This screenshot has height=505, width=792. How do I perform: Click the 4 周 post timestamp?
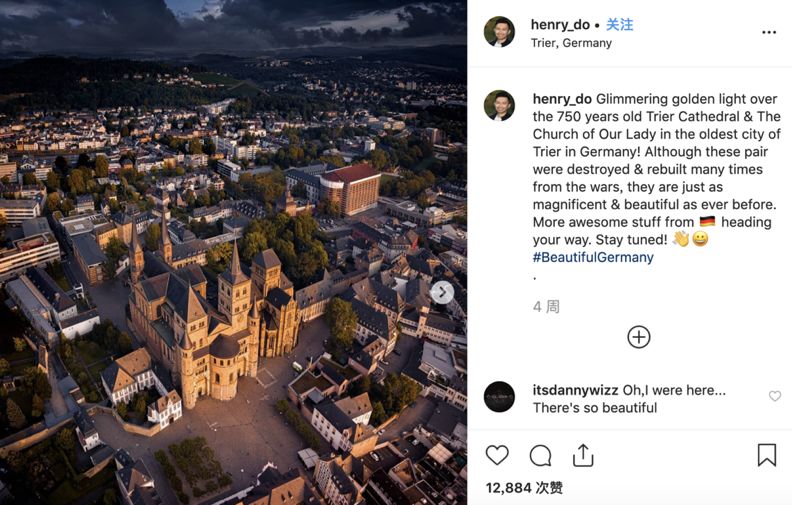coord(546,307)
